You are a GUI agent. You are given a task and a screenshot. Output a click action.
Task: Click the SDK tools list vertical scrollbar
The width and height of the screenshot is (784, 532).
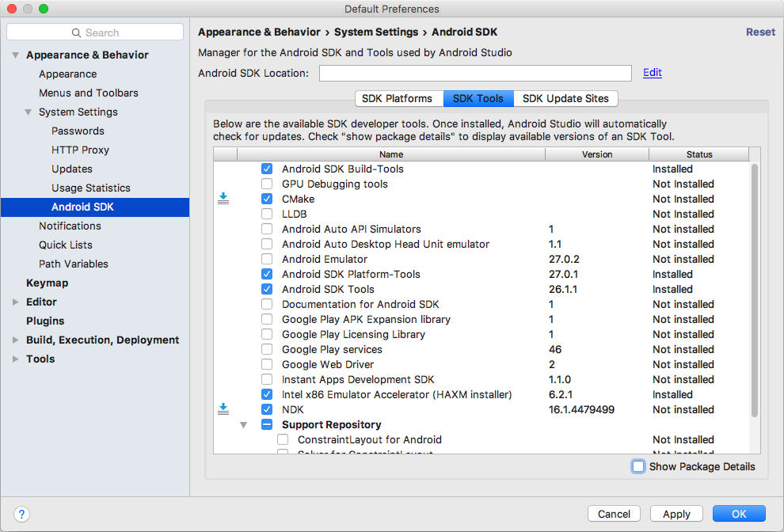pos(755,290)
